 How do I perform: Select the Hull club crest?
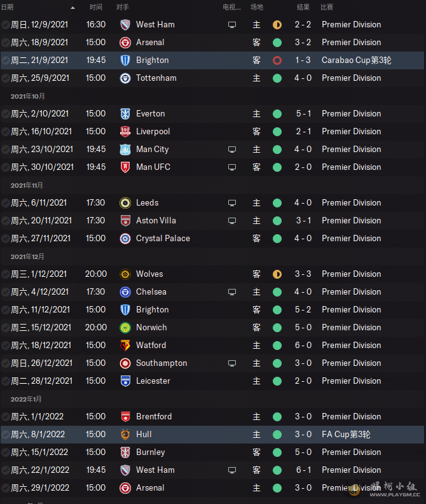pos(125,435)
